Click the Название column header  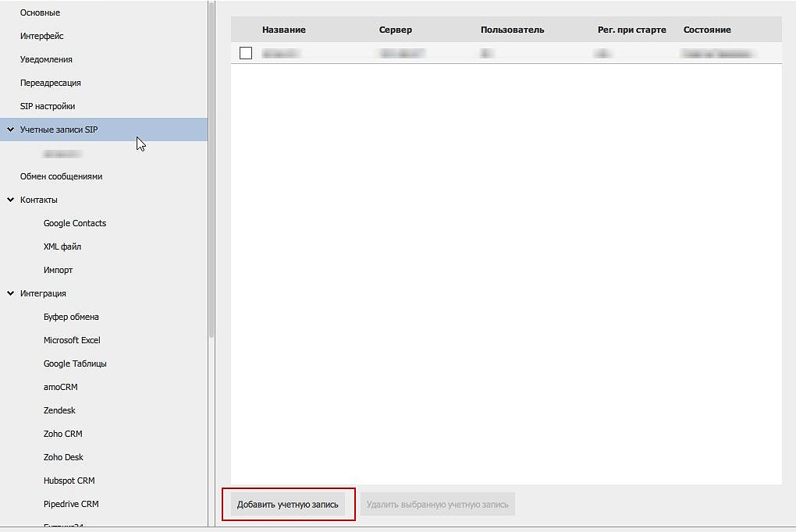coord(284,30)
